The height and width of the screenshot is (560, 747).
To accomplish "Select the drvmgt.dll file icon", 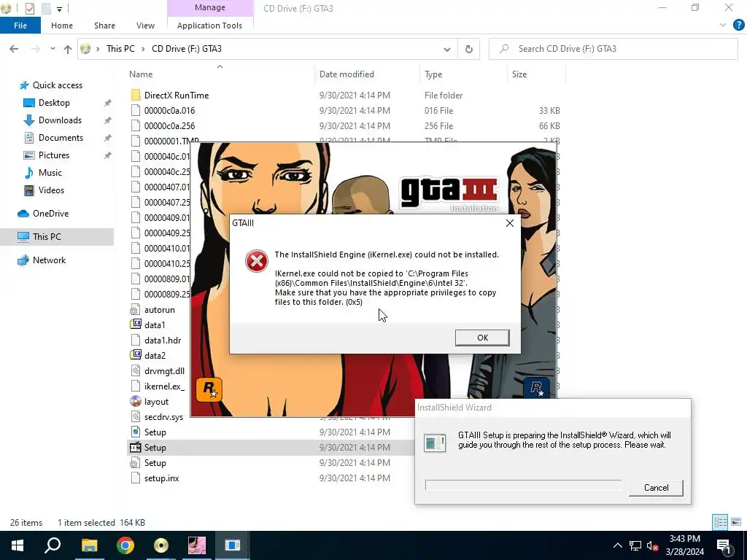I will 136,371.
